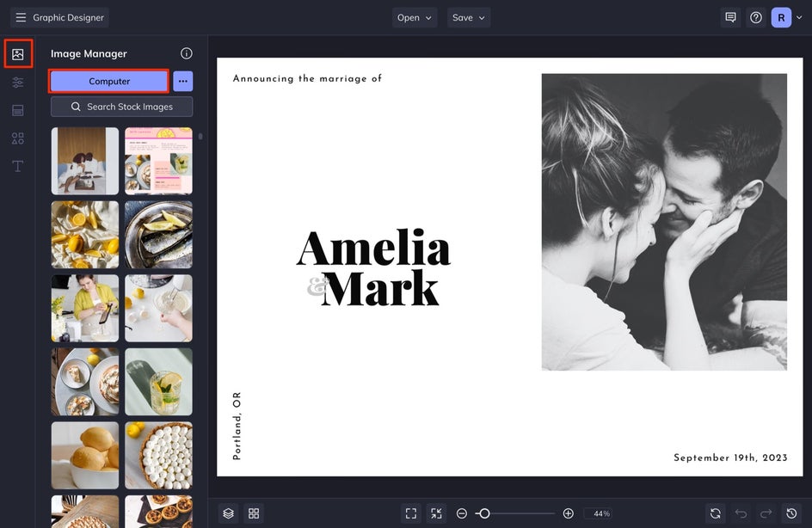This screenshot has height=528, width=812.
Task: Select the meringue pie plates thumbnail
Action: tap(85, 382)
